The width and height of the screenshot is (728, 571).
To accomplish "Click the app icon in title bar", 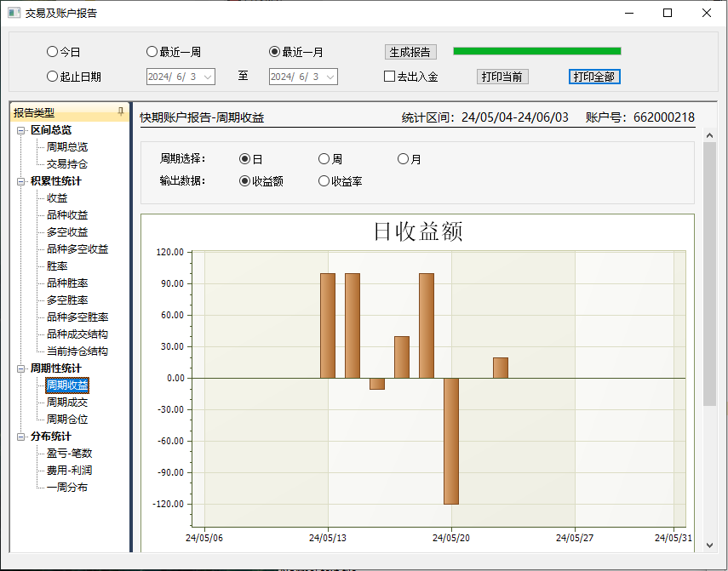I will (14, 13).
